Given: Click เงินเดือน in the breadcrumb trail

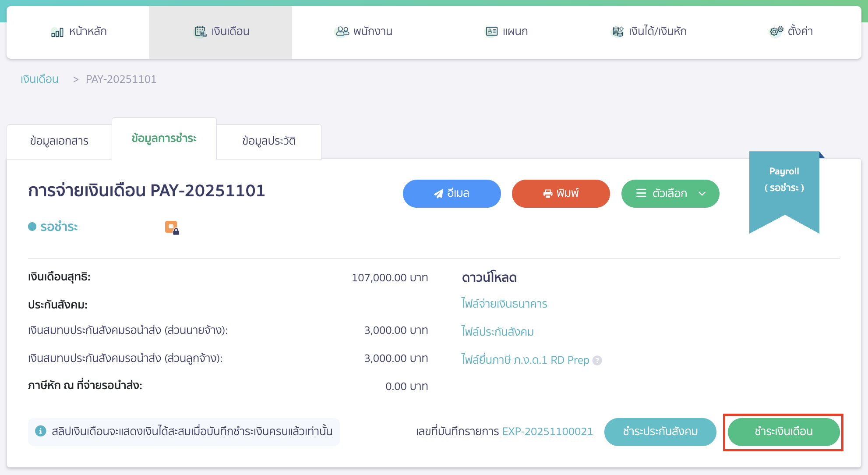Looking at the screenshot, I should point(39,79).
